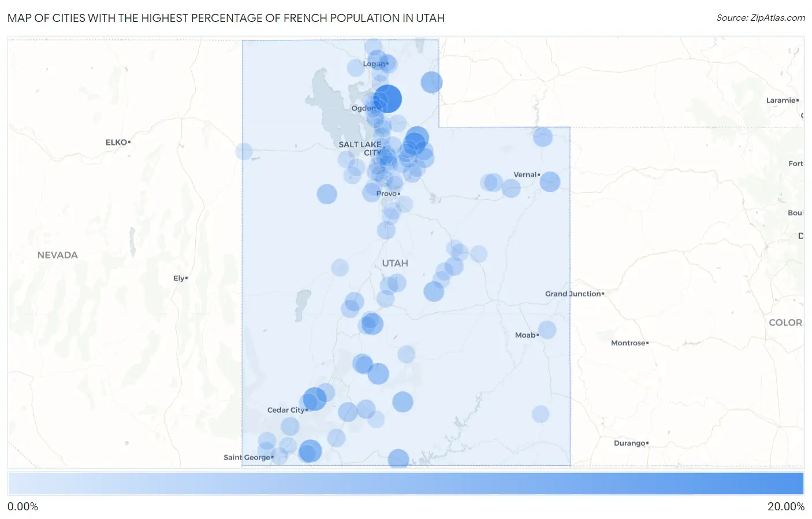Click the dark bubble beside Cedar City
This screenshot has height=519, width=812.
pos(315,399)
